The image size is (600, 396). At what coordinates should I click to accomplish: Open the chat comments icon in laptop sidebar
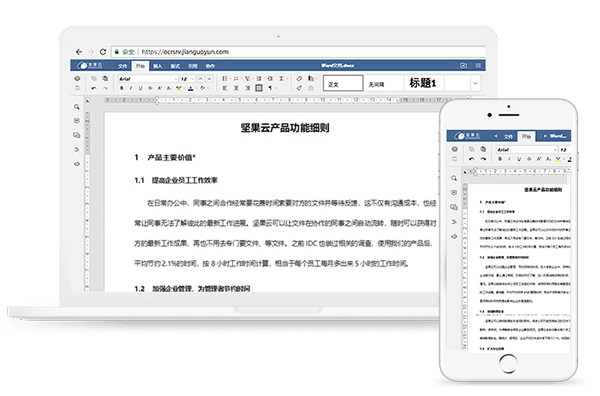77,135
